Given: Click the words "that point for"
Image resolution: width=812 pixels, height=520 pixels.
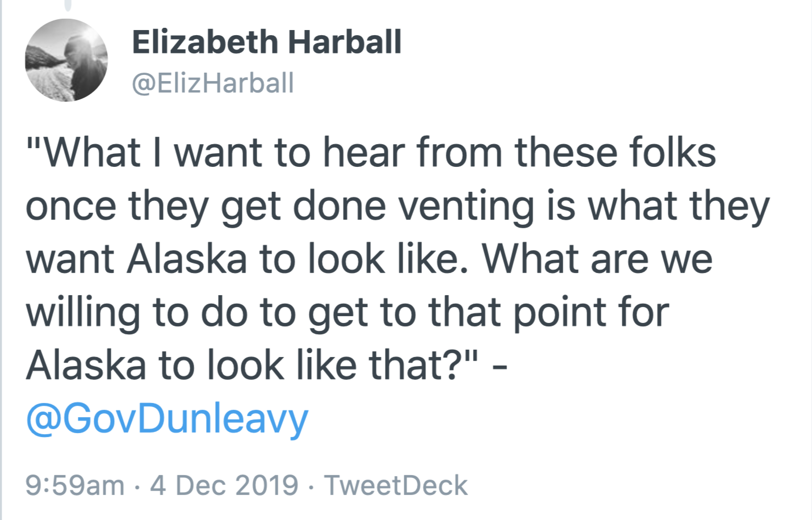Looking at the screenshot, I should coord(549,312).
